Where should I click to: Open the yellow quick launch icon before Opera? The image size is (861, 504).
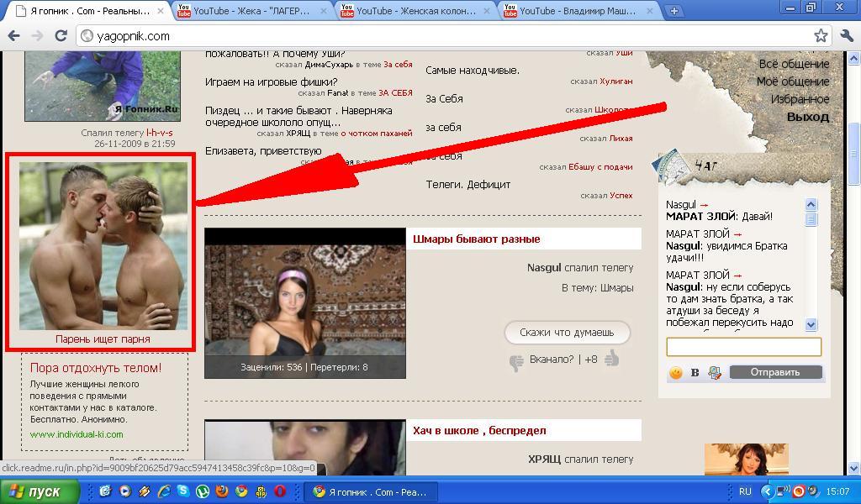[261, 491]
